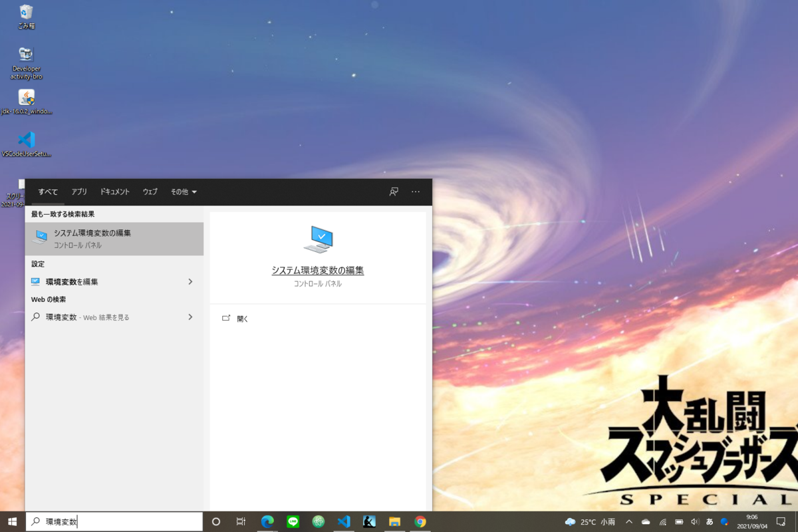This screenshot has width=798, height=532.
Task: Expand the その他 dropdown filter
Action: coord(184,192)
